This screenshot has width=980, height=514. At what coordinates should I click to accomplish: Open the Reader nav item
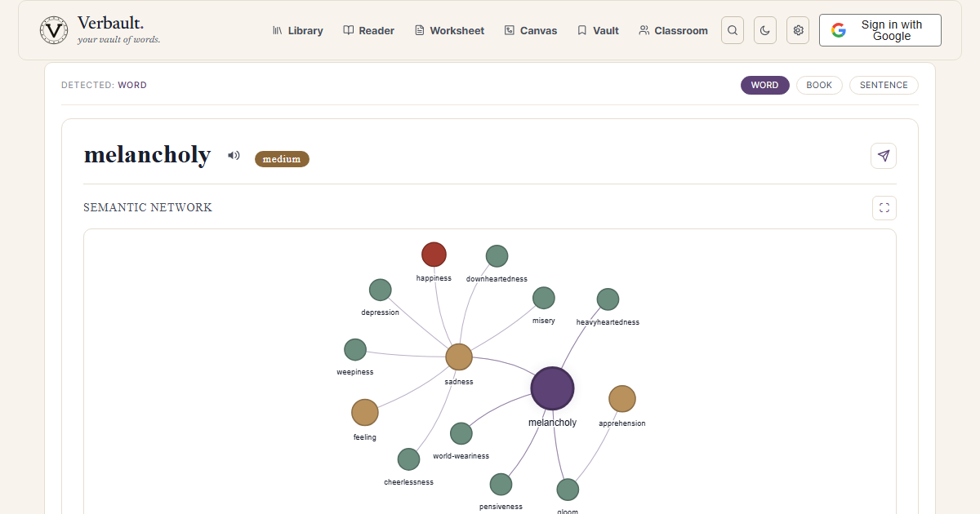coord(368,30)
